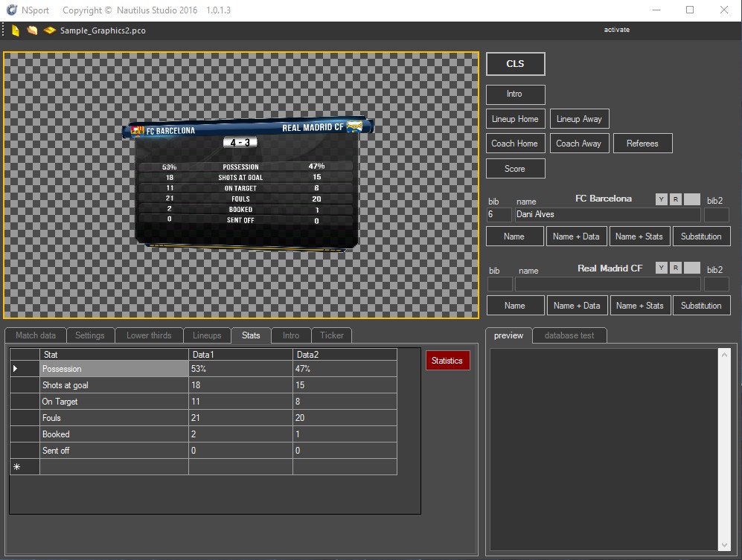The height and width of the screenshot is (560, 742).
Task: Click the NSport application logo icon
Action: click(x=10, y=10)
